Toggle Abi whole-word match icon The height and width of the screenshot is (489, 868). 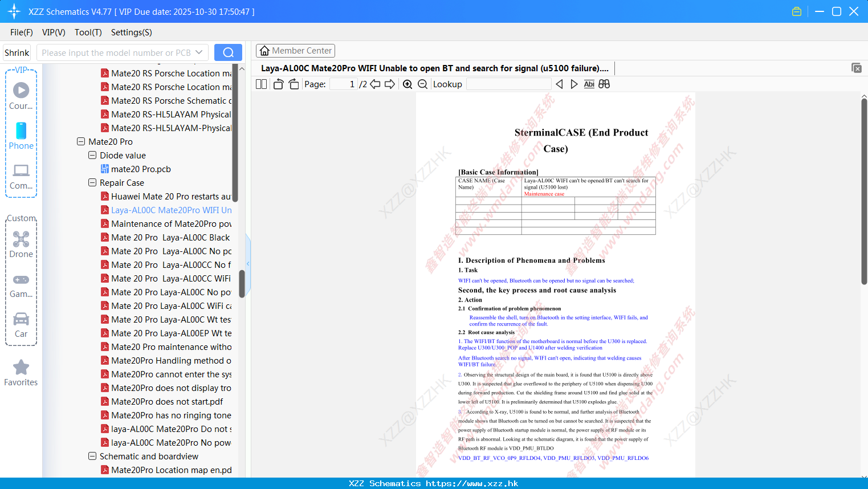point(589,84)
